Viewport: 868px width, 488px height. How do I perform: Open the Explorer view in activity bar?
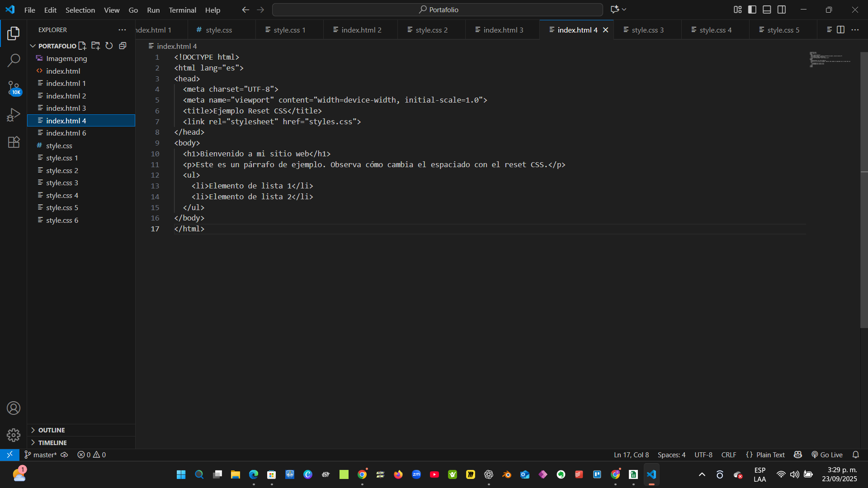(14, 33)
